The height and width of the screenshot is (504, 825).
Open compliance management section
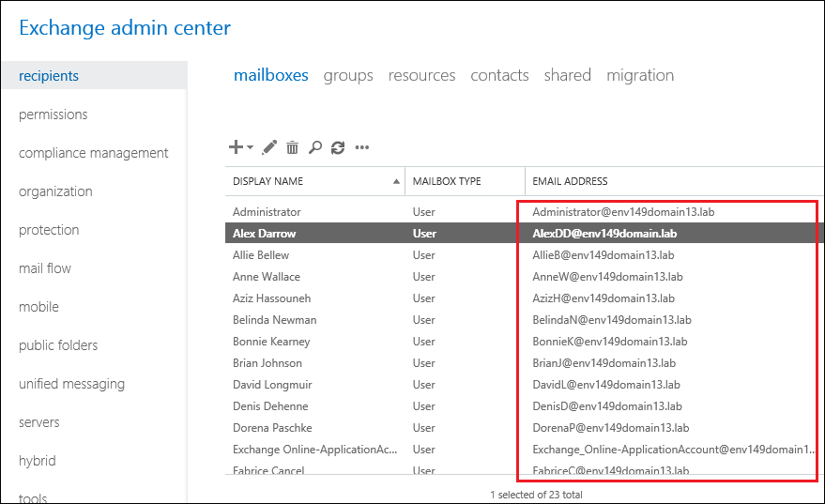(x=94, y=153)
